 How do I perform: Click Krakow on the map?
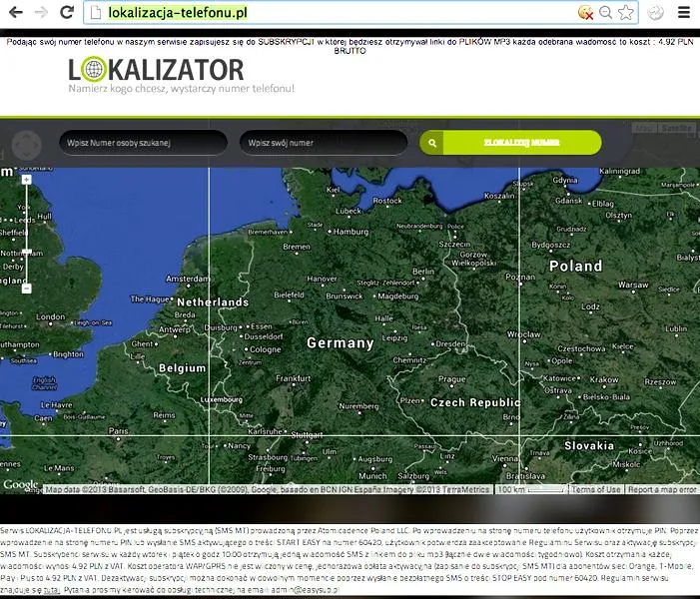604,379
